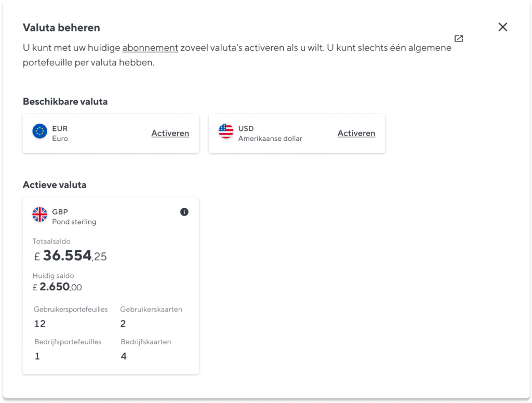532x403 pixels.
Task: Click the Gebruikerskaarten count 2
Action: (x=123, y=324)
